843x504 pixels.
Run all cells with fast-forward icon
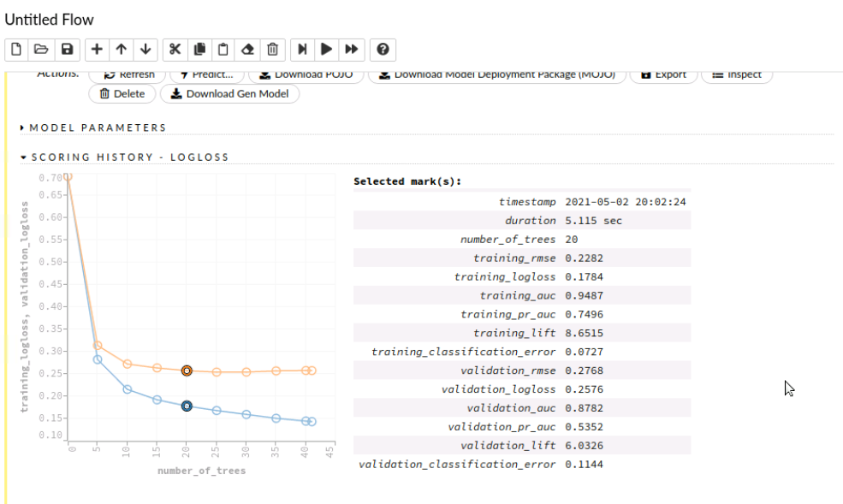[x=352, y=50]
